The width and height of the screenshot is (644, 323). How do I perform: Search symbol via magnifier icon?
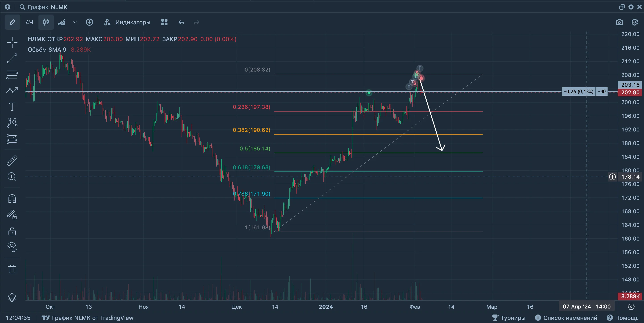pyautogui.click(x=22, y=7)
